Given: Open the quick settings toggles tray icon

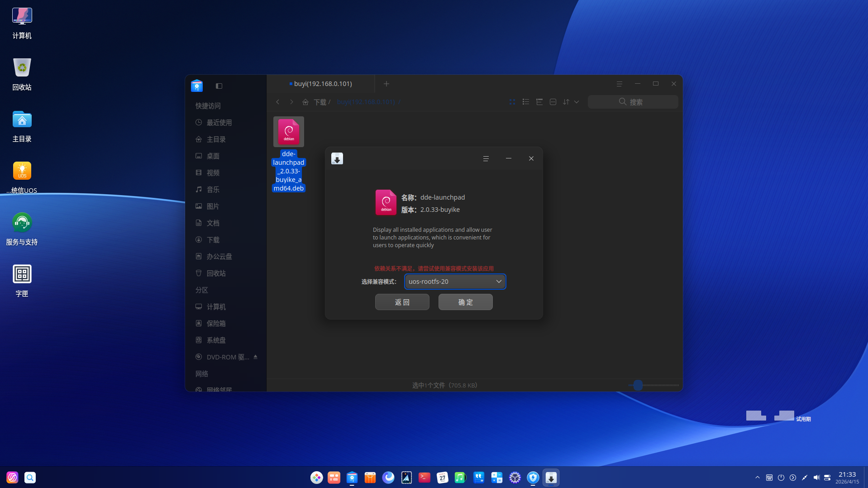Looking at the screenshot, I should pos(828,478).
